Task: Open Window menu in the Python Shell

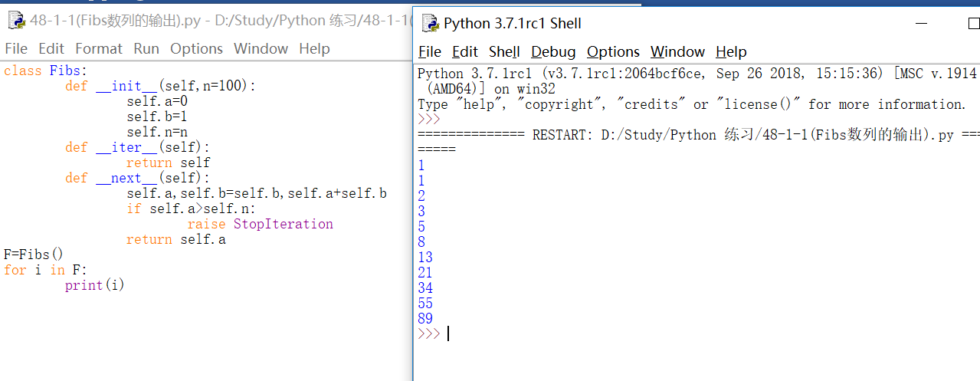Action: (x=678, y=51)
